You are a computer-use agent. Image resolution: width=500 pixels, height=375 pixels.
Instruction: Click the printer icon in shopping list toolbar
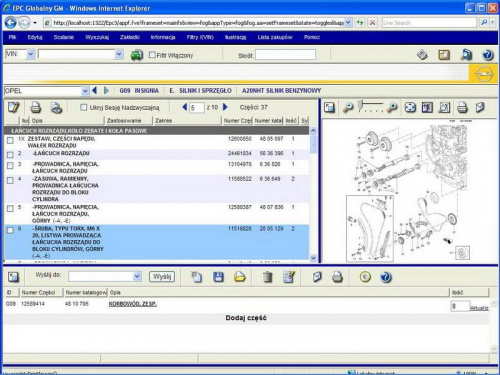337,277
